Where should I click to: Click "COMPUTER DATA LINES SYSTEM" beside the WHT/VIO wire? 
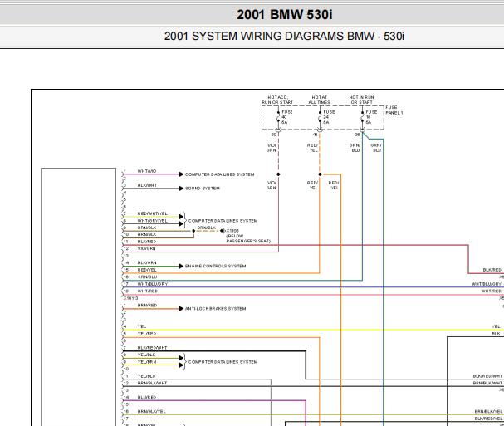point(219,174)
